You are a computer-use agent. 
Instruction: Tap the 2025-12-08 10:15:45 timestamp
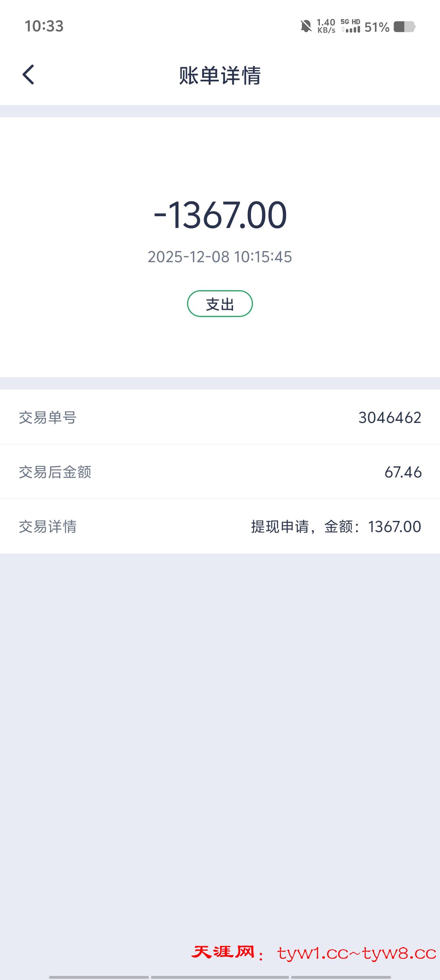tap(220, 257)
